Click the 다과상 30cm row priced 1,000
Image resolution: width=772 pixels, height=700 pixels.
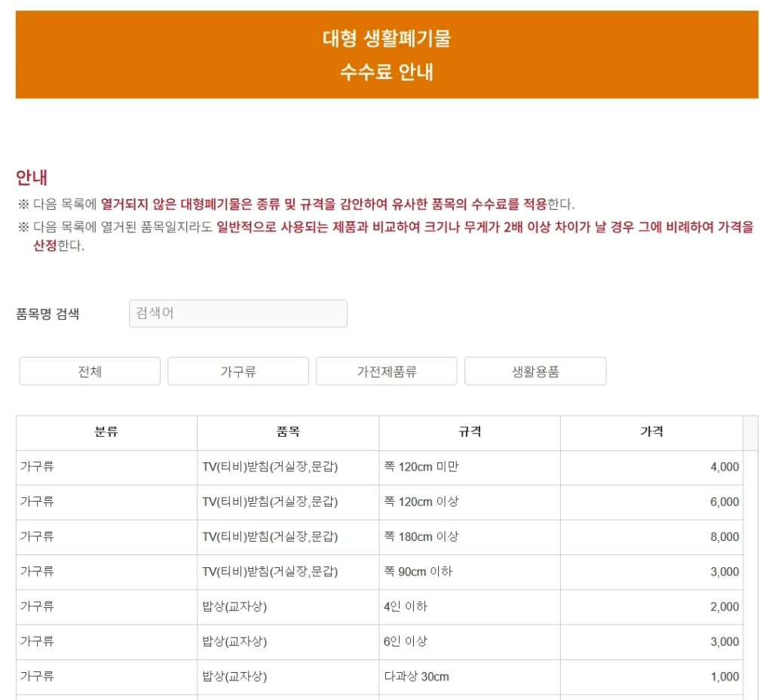(x=377, y=676)
